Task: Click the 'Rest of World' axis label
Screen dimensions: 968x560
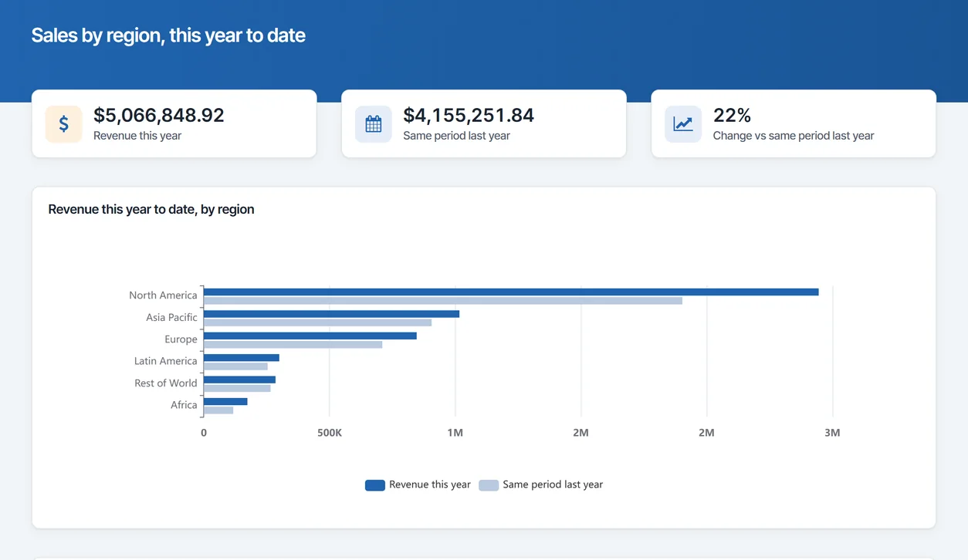Action: pyautogui.click(x=166, y=383)
